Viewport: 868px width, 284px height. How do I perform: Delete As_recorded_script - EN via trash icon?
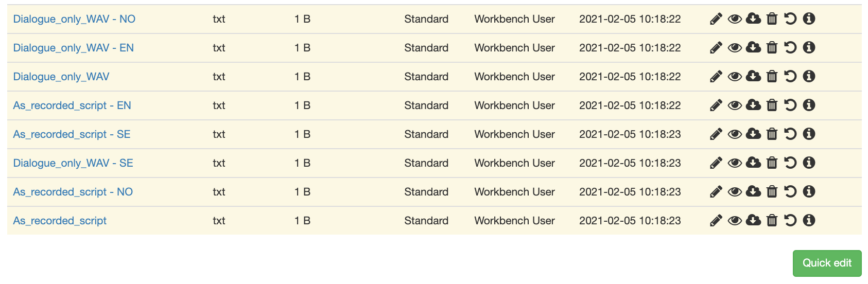[x=772, y=105]
